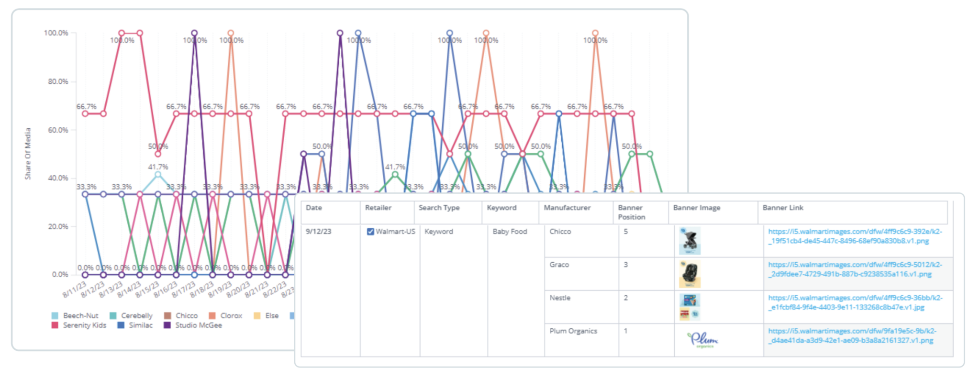The width and height of the screenshot is (980, 380).
Task: Toggle Else legend swatch
Action: tap(257, 316)
